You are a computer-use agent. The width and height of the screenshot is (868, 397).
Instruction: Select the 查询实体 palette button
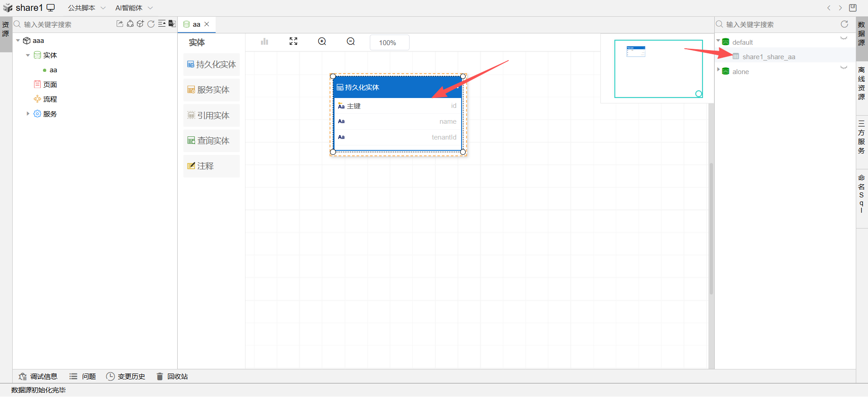pyautogui.click(x=212, y=140)
